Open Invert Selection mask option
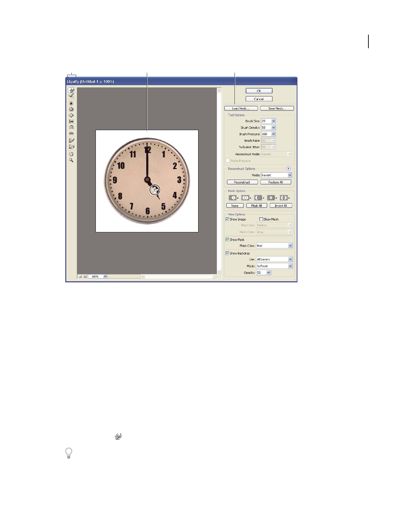This screenshot has width=416, height=532. coord(285,198)
